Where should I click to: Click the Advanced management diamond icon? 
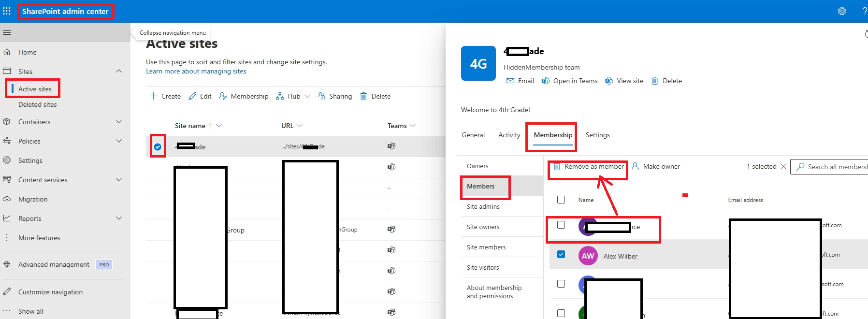7,264
